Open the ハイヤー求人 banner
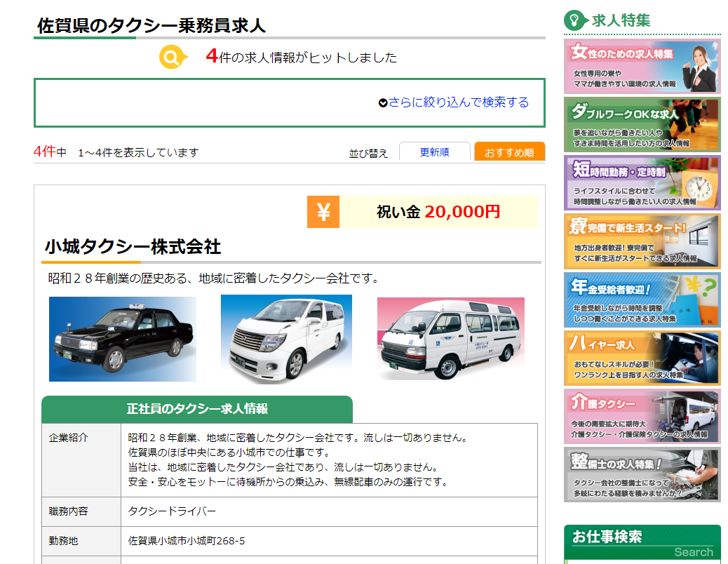Screen dimensions: 728x564 [x=642, y=358]
